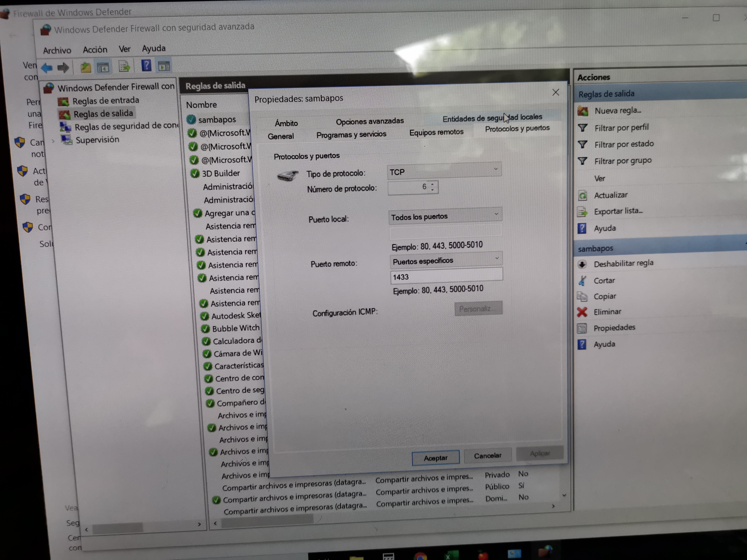Open the Acción menu
This screenshot has height=560, width=747.
[95, 50]
